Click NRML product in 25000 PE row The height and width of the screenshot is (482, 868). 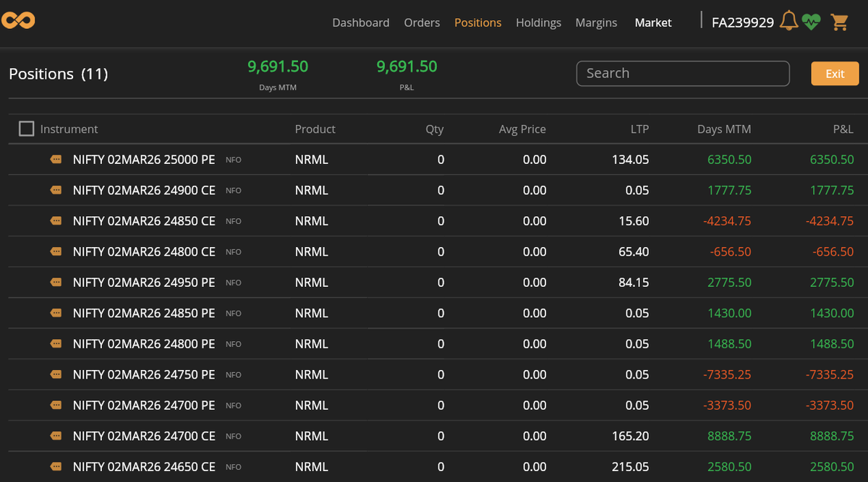(312, 160)
